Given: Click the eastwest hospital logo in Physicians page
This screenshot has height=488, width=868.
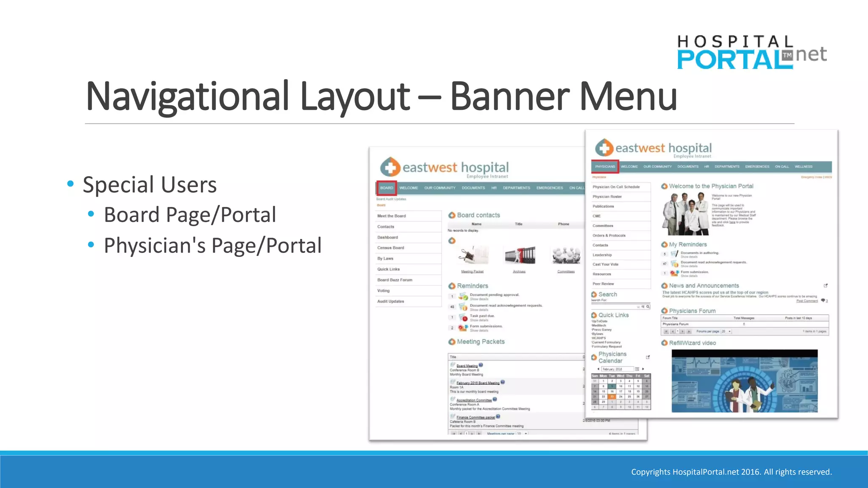Looking at the screenshot, I should 653,148.
